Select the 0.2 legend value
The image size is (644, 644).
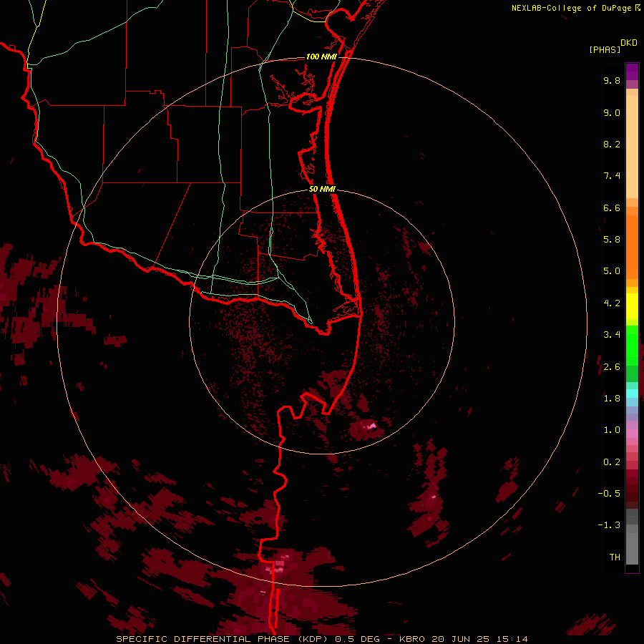pyautogui.click(x=612, y=462)
